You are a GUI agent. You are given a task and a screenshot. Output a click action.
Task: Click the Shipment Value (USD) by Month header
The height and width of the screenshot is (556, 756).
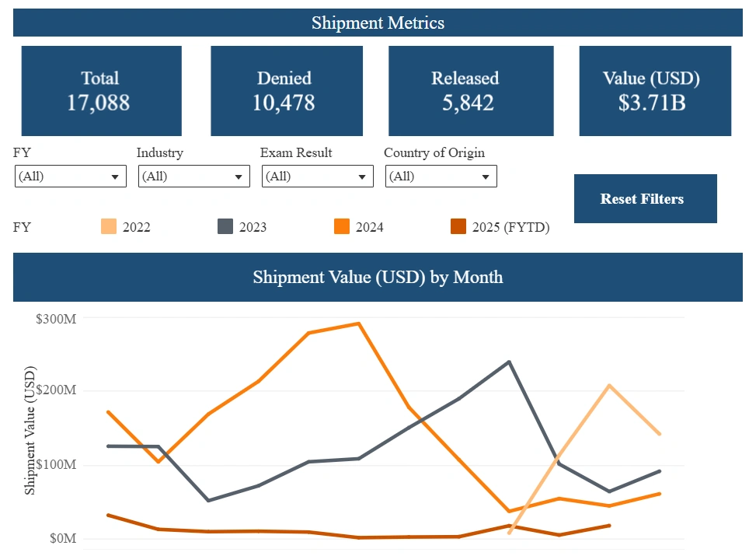coord(378,277)
